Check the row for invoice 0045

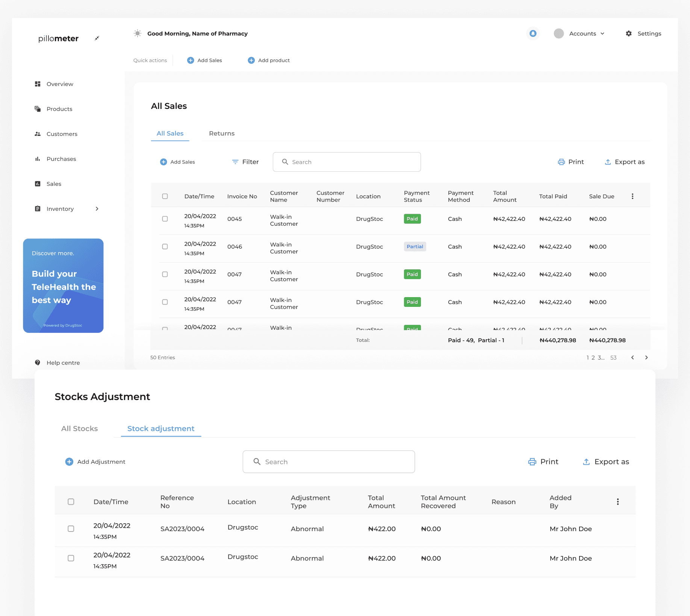[165, 219]
